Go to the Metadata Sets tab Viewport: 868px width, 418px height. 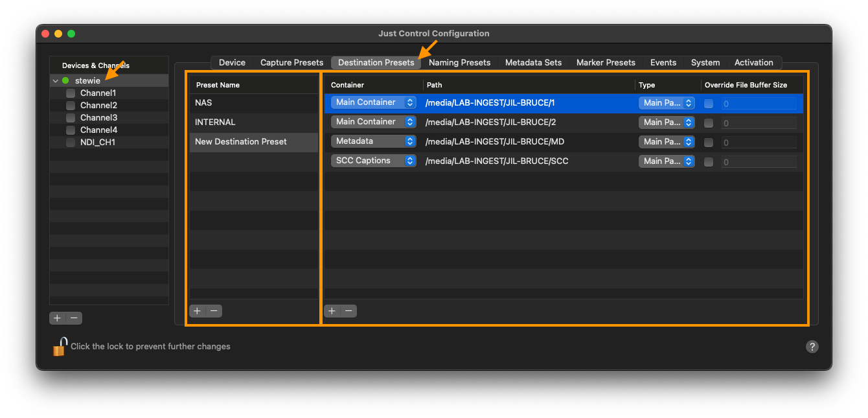[x=533, y=63]
